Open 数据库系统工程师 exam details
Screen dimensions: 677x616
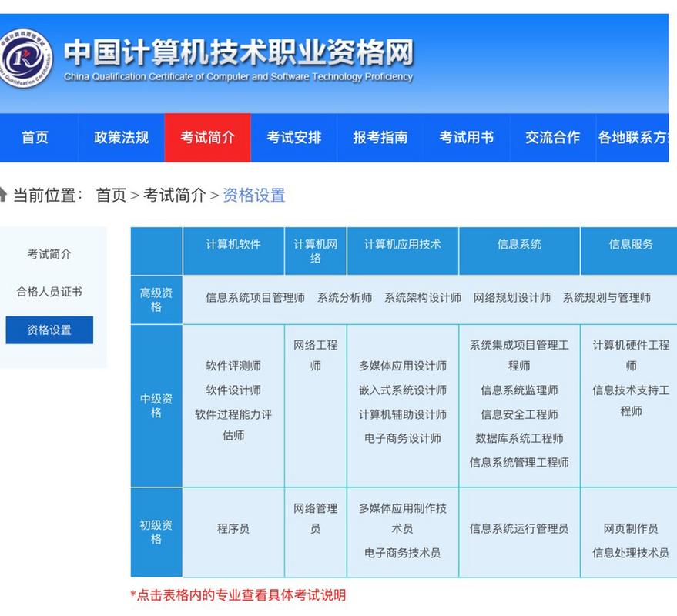pos(519,439)
